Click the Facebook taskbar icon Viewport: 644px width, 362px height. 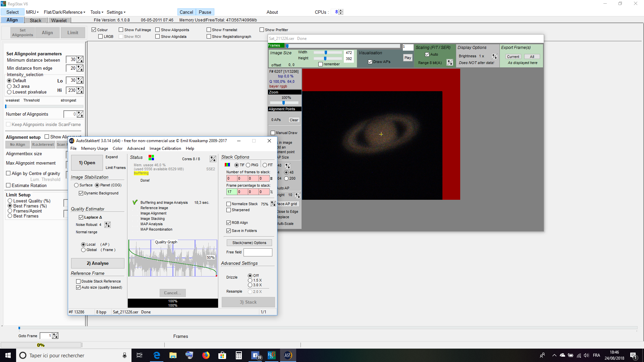256,355
